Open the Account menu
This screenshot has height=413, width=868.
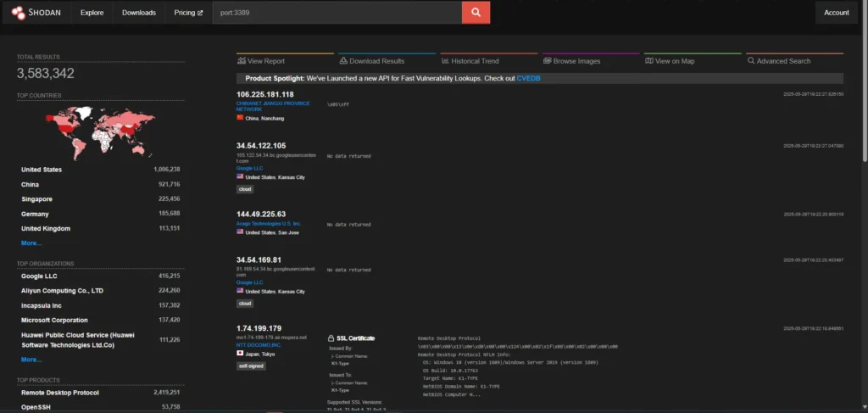click(837, 12)
